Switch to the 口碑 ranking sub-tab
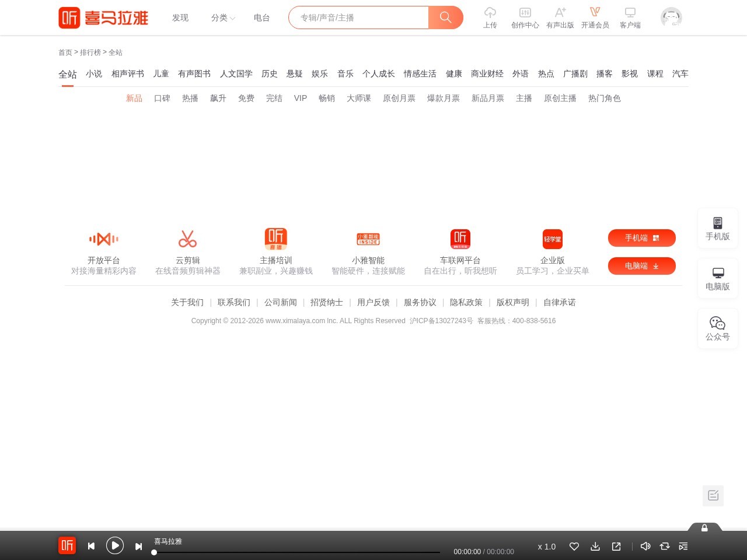 [x=162, y=98]
